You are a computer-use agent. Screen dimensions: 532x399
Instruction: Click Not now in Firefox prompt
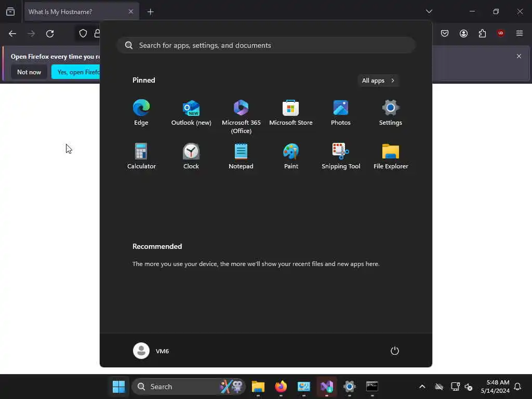click(x=29, y=72)
